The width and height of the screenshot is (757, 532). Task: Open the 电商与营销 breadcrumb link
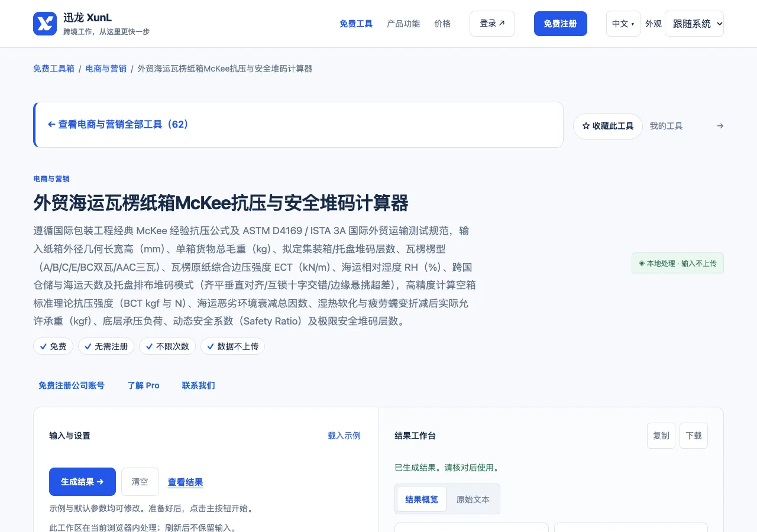point(106,69)
